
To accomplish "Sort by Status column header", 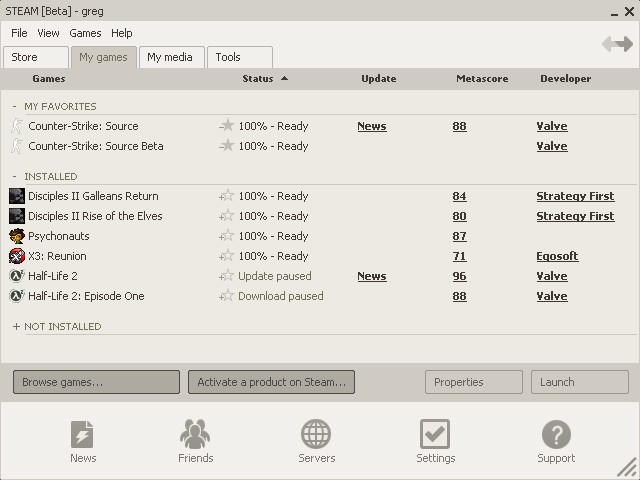I will click(258, 79).
